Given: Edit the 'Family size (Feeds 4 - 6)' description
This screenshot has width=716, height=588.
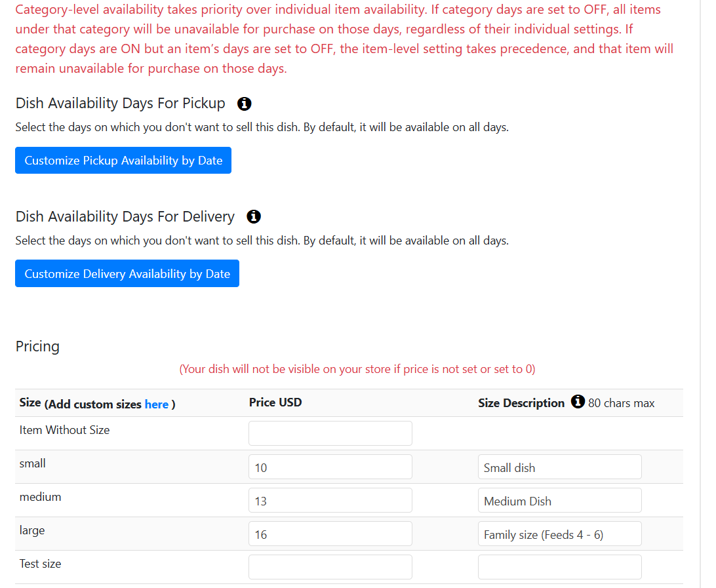Looking at the screenshot, I should (559, 534).
